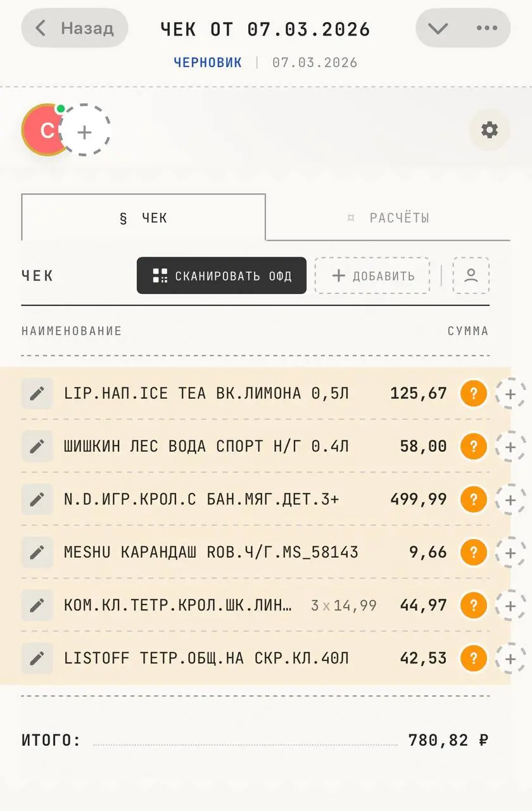This screenshot has width=532, height=811.
Task: Edit the LIP ICE TEA item with pencil
Action: tap(37, 393)
